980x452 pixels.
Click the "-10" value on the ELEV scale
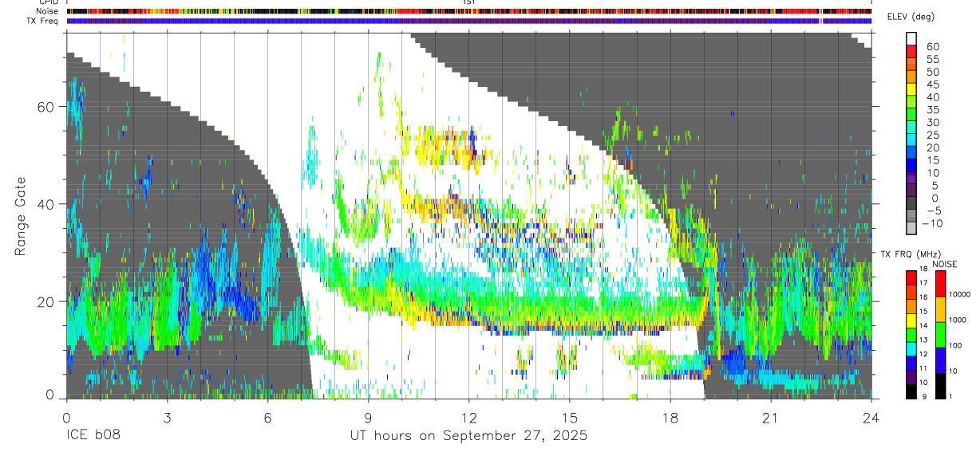point(932,223)
